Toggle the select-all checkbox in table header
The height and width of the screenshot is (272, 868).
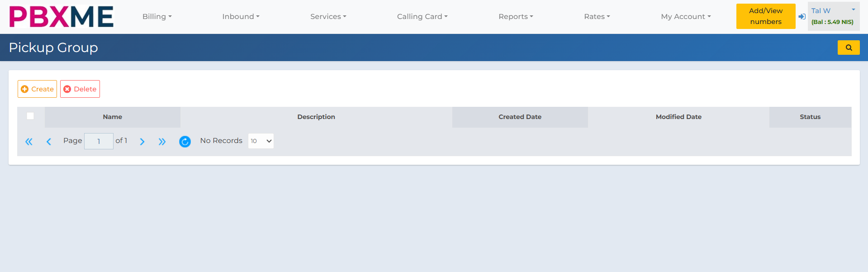[30, 116]
